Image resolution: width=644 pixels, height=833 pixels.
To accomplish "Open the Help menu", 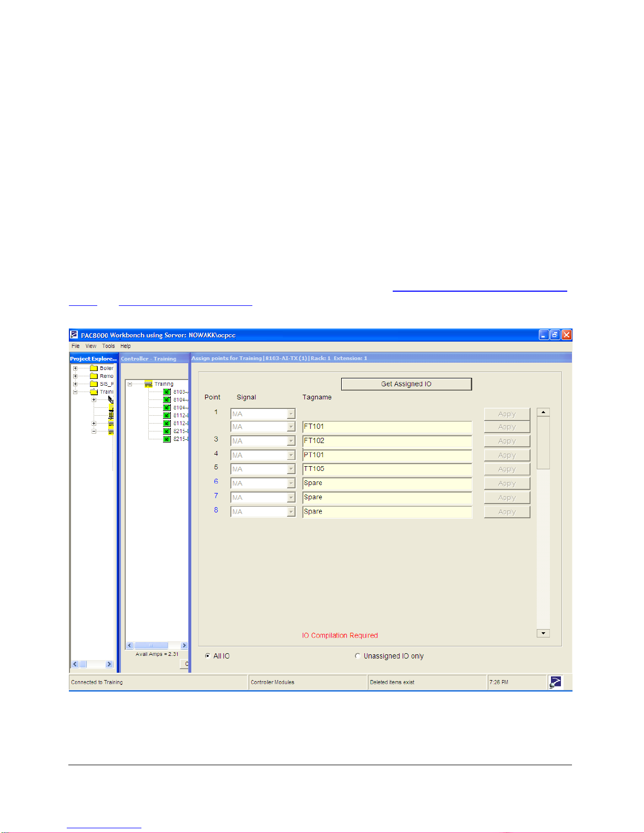I will (126, 346).
